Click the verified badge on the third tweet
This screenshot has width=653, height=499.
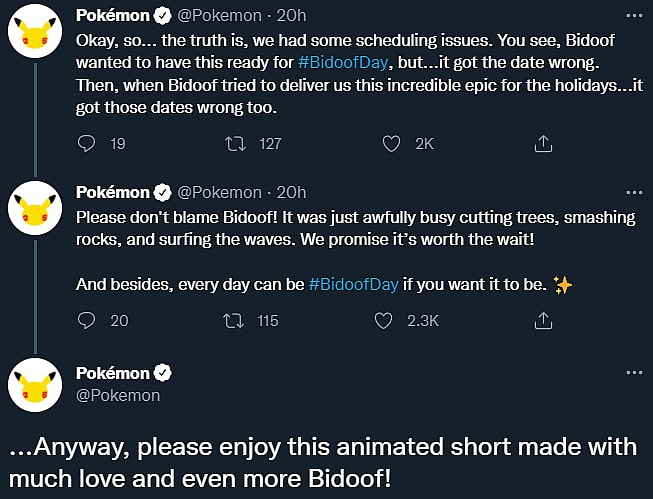click(163, 374)
